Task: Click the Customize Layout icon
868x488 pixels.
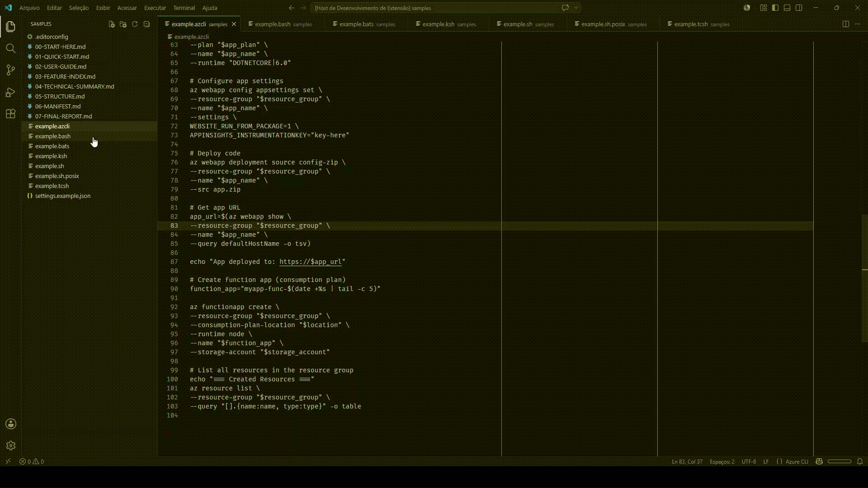Action: click(764, 8)
